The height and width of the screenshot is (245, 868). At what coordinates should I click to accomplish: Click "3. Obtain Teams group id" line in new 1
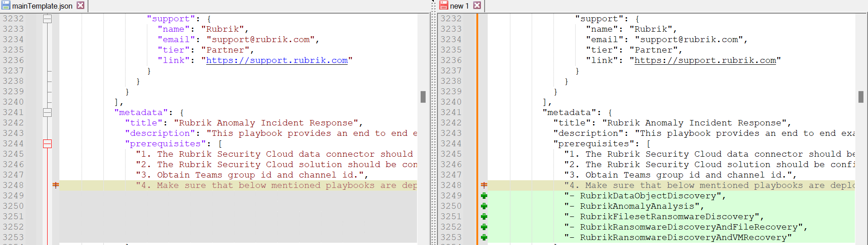click(680, 175)
